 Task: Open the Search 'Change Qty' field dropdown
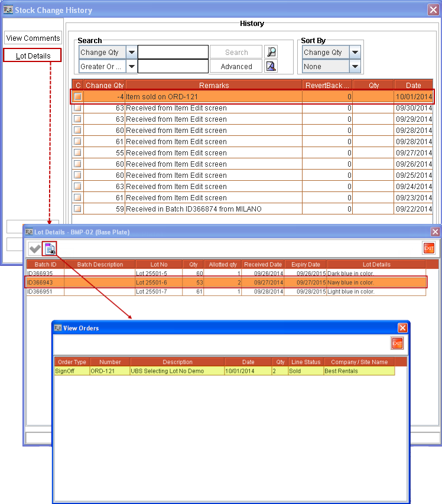pyautogui.click(x=131, y=52)
